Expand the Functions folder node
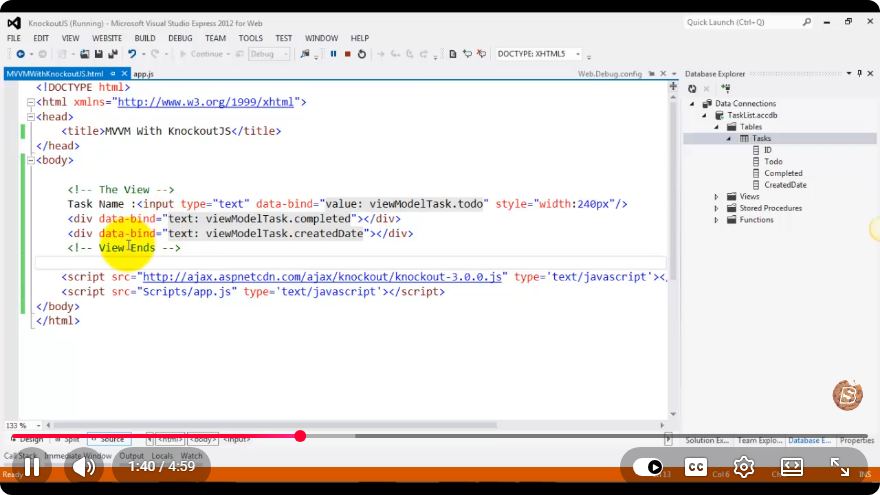880x495 pixels. point(717,220)
